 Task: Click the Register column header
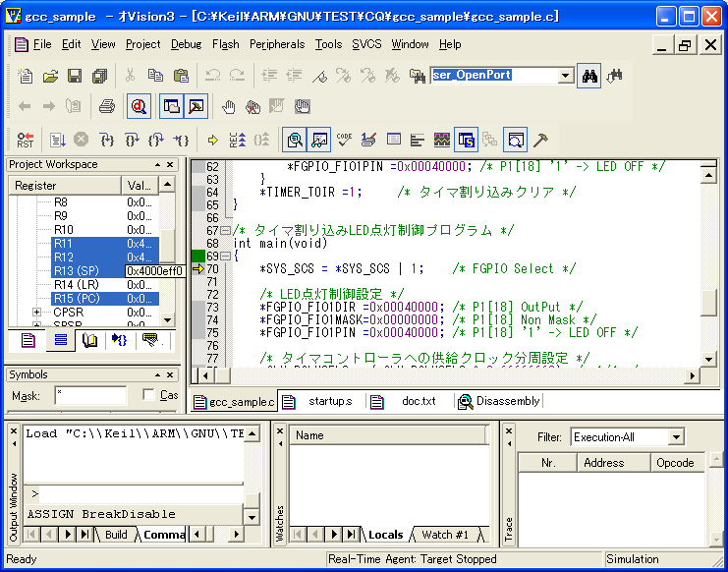[65, 186]
